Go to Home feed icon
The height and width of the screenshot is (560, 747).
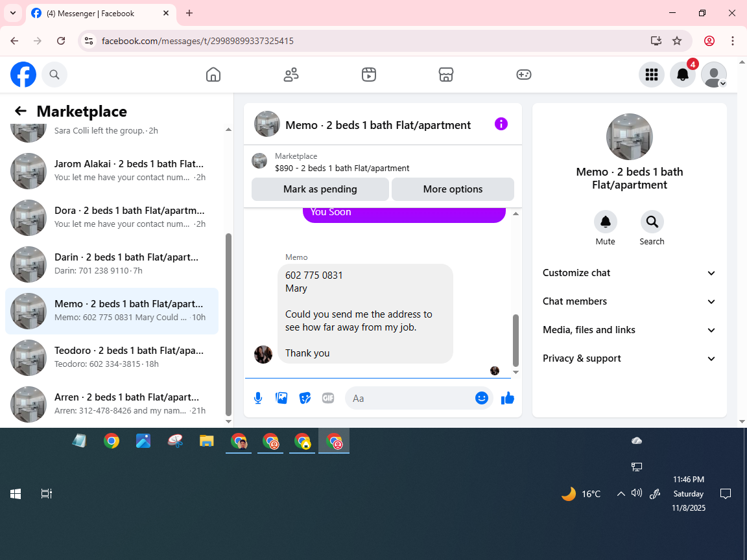[x=213, y=75]
